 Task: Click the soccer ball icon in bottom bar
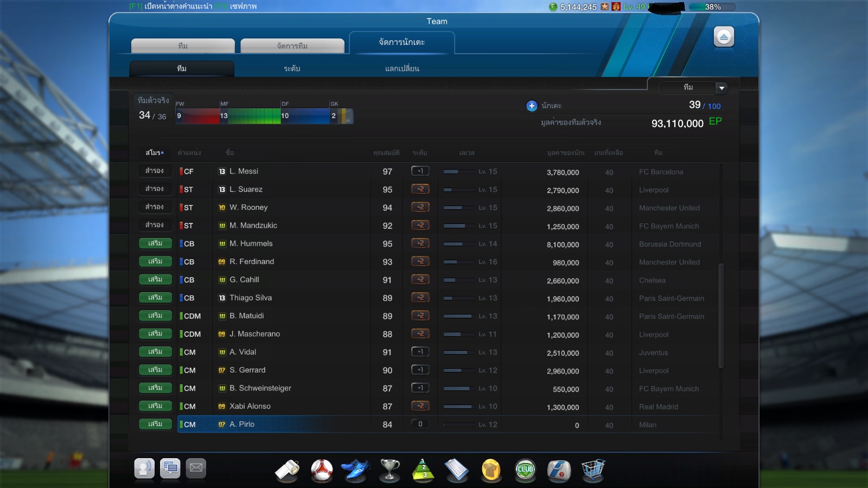pos(322,470)
